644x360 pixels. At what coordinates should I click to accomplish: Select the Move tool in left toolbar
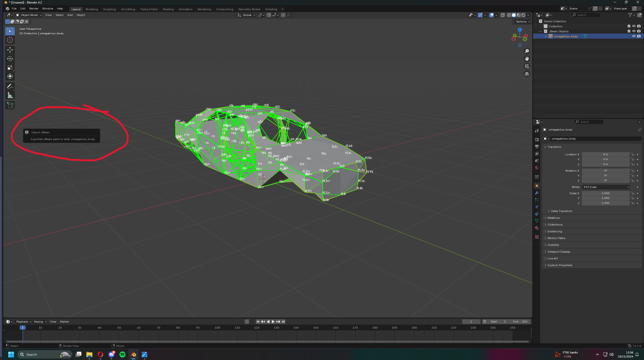[10, 50]
